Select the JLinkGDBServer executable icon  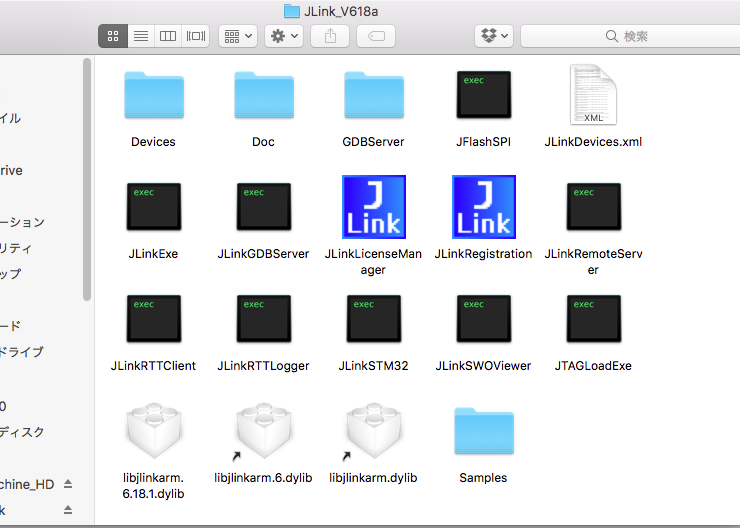click(x=264, y=207)
